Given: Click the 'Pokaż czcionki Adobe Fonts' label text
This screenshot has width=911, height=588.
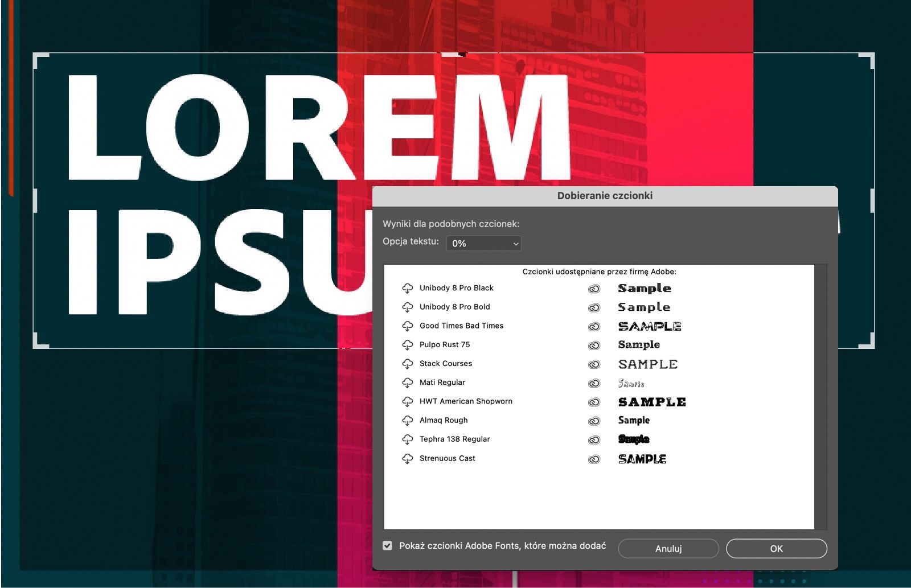Looking at the screenshot, I should [503, 546].
